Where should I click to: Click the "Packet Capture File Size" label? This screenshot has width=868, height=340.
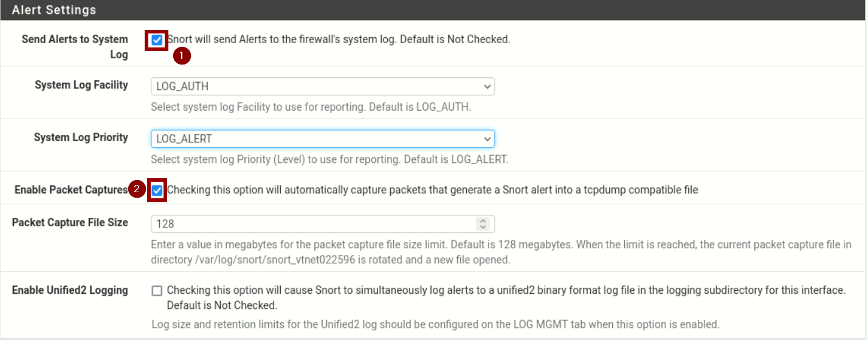pos(70,222)
